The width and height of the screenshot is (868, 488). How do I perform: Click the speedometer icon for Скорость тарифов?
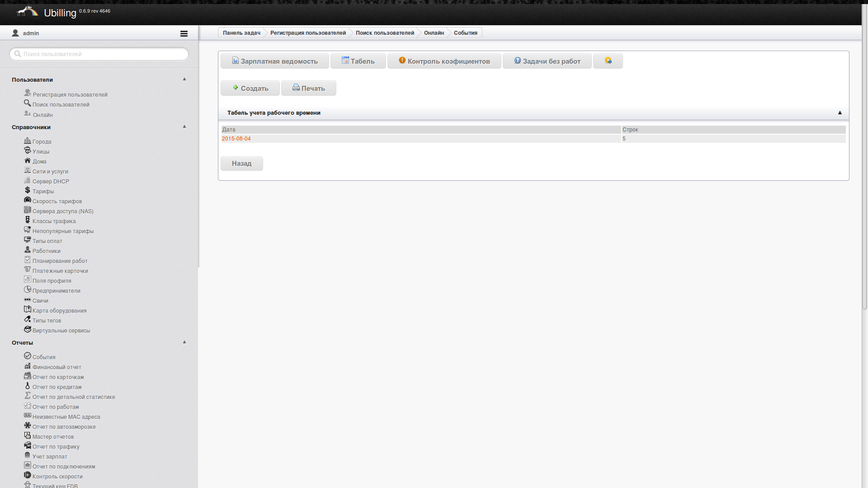(x=28, y=200)
